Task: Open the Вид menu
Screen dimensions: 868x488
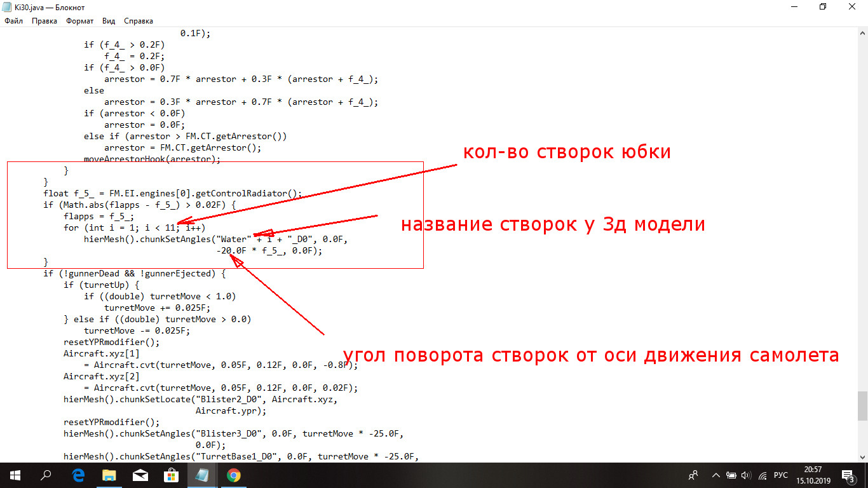Action: pos(109,21)
